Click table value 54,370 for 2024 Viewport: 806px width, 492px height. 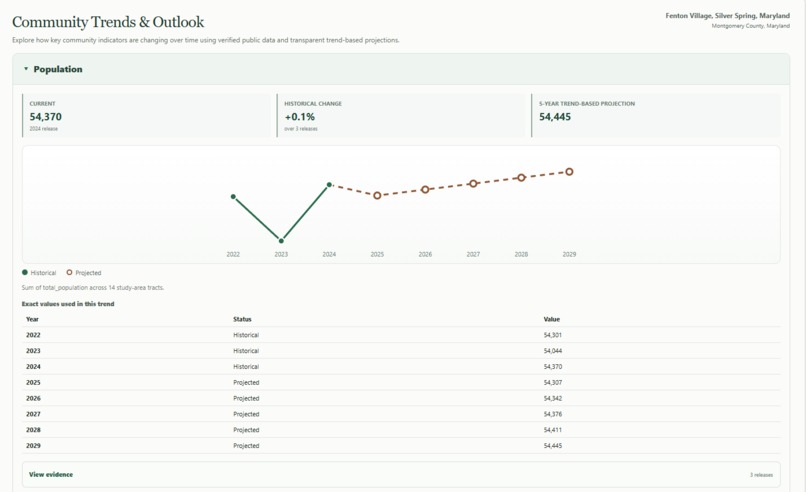(x=553, y=367)
